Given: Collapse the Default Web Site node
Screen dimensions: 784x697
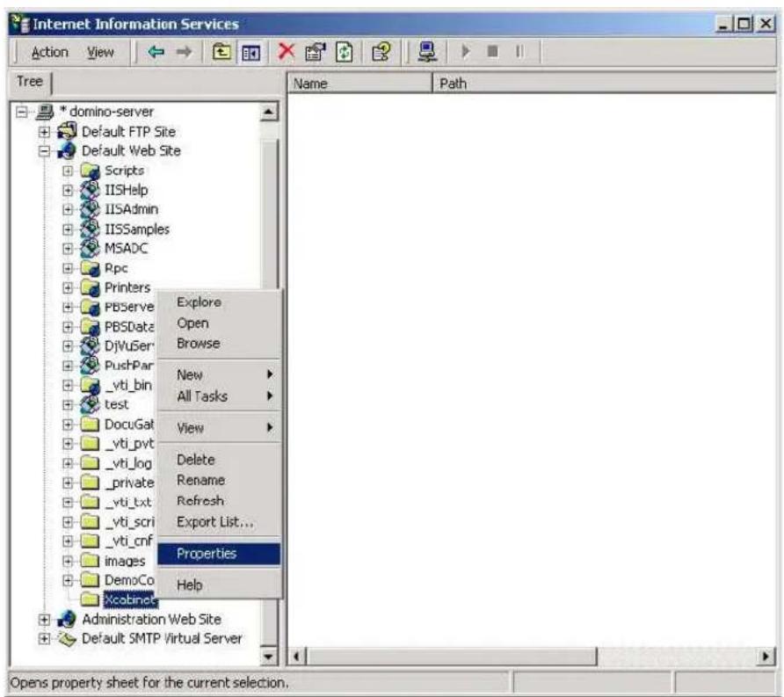Looking at the screenshot, I should coord(45,151).
